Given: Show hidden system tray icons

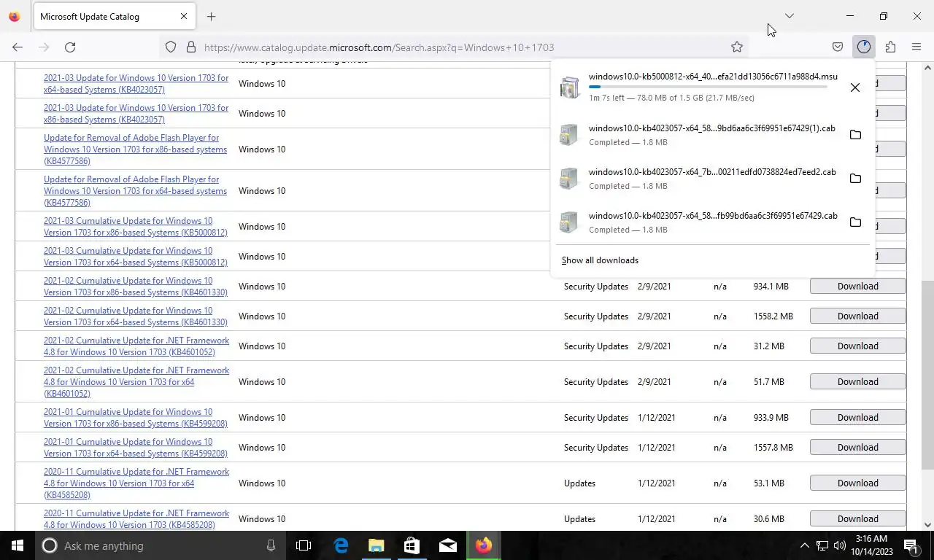Looking at the screenshot, I should (x=804, y=545).
